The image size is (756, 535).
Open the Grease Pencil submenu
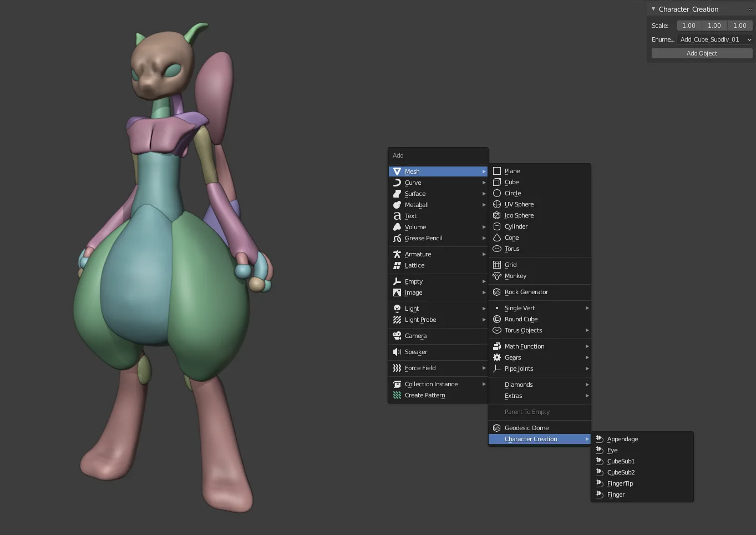coord(424,238)
